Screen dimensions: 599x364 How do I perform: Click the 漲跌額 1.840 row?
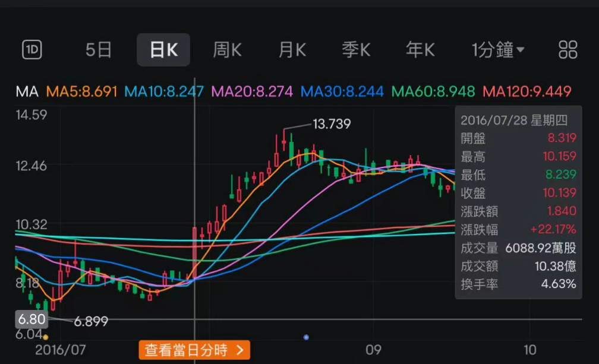click(518, 211)
